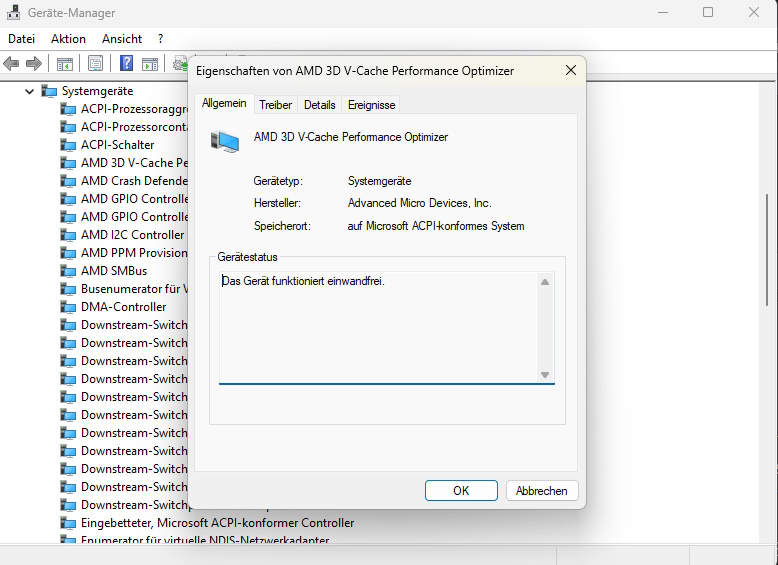Click the device icon beside DMA-Controller

68,307
